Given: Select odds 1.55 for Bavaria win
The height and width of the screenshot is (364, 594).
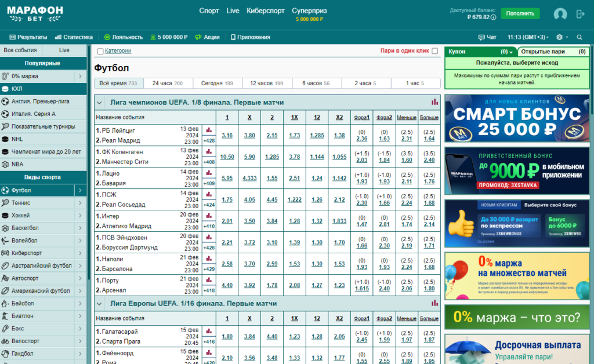Looking at the screenshot, I should coord(271,178).
